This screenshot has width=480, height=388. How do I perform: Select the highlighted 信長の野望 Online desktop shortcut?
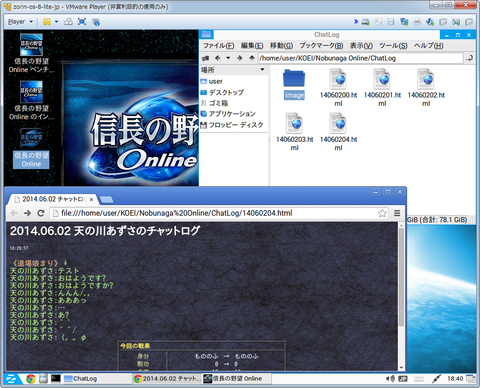(x=31, y=148)
